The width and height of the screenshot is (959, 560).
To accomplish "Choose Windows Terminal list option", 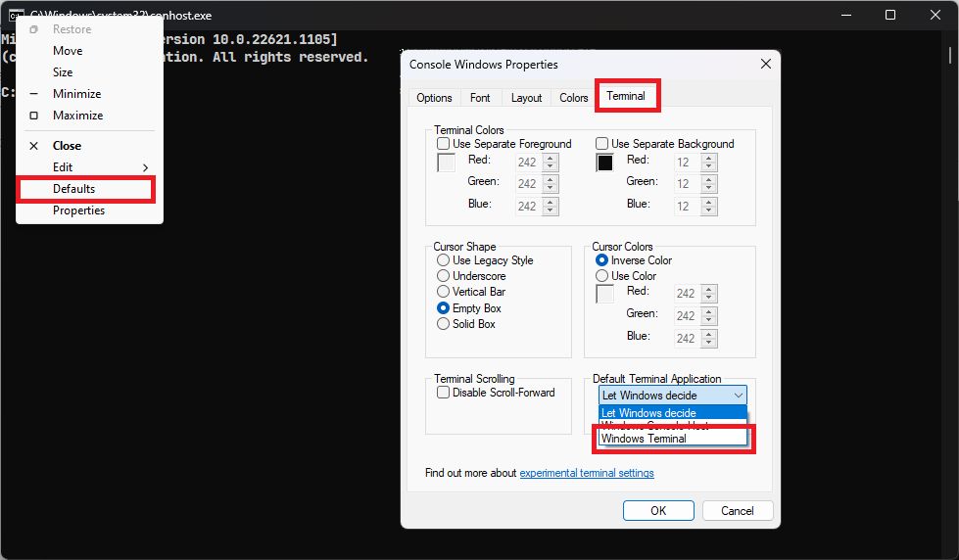I will click(x=672, y=439).
